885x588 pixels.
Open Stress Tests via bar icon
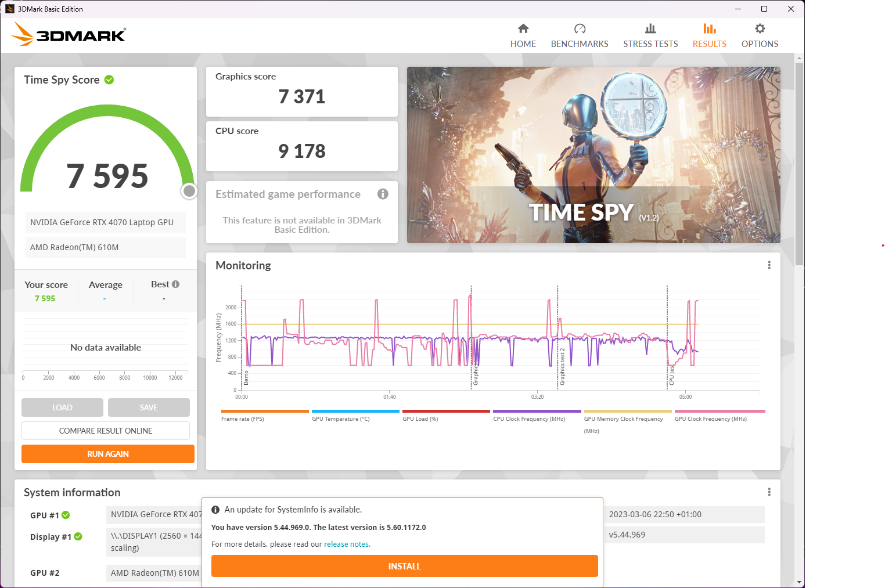pyautogui.click(x=650, y=28)
